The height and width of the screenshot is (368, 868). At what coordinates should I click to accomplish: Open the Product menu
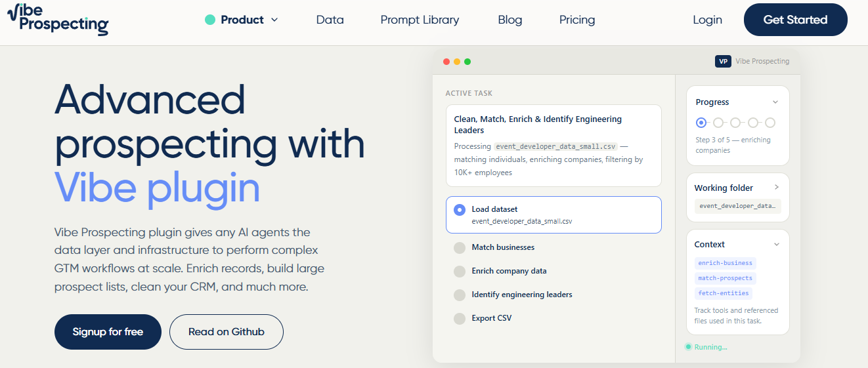[x=242, y=20]
